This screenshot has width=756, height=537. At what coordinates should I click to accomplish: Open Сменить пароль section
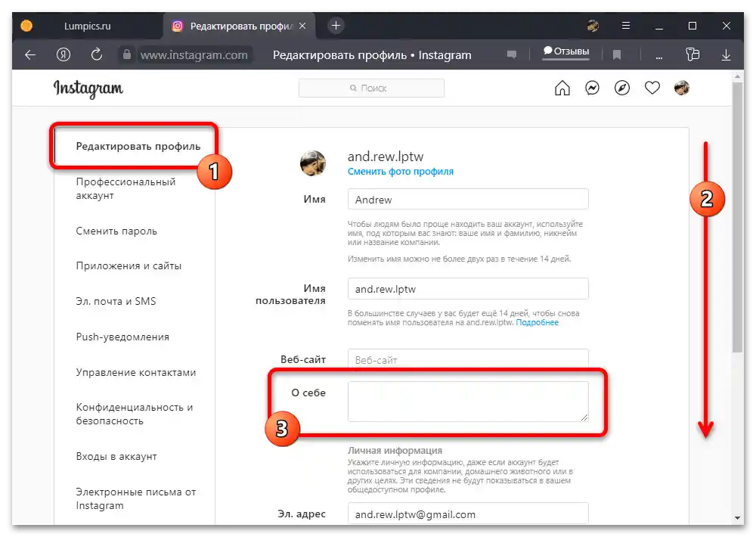[116, 231]
